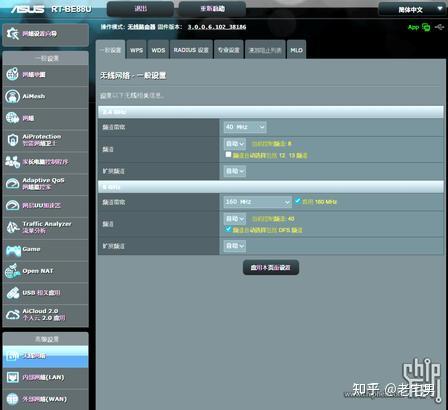Toggle the DFS channel auto-select checkbox
The width and height of the screenshot is (448, 410).
pos(228,229)
